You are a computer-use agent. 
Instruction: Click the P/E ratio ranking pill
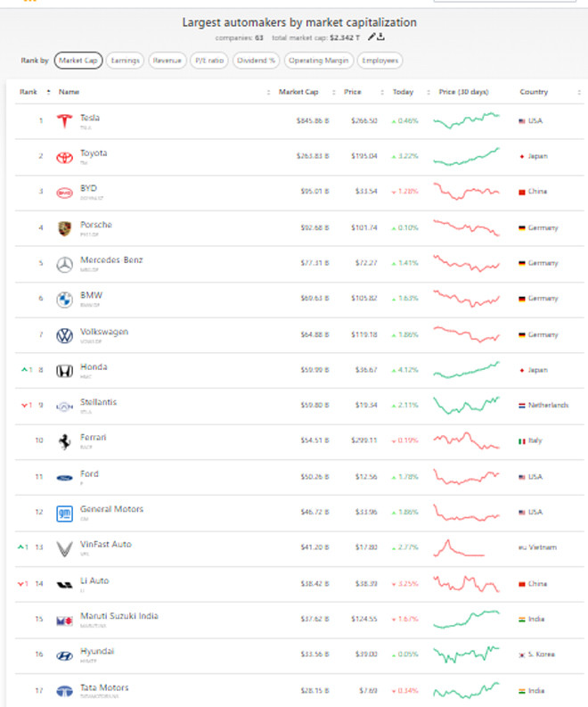[x=211, y=61]
